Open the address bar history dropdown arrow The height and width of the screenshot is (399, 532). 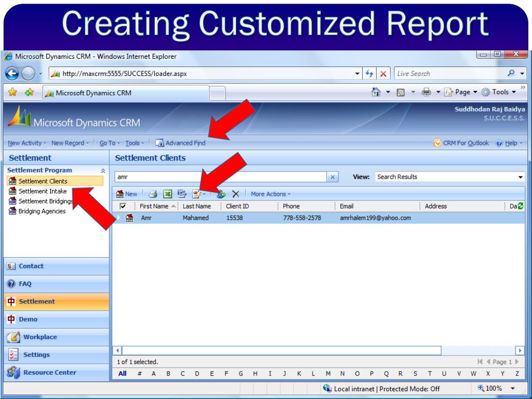pyautogui.click(x=357, y=74)
